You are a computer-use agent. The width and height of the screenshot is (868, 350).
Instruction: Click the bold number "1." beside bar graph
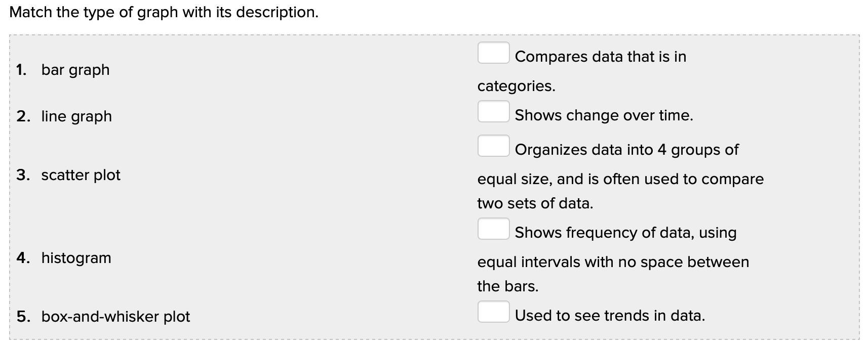[x=21, y=70]
